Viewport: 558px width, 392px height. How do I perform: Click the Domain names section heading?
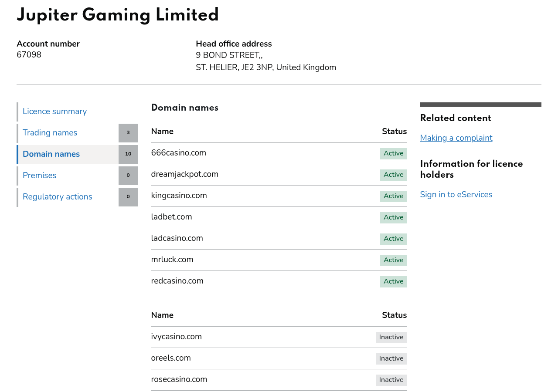tap(185, 108)
